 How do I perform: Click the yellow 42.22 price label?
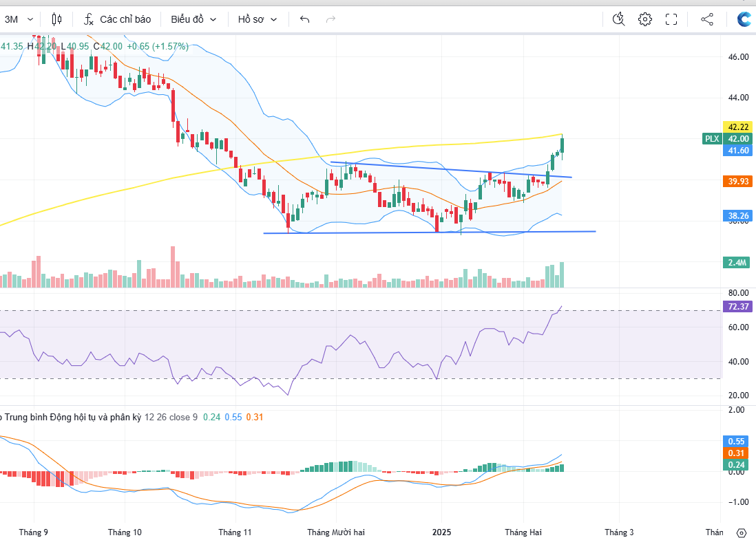pos(737,127)
